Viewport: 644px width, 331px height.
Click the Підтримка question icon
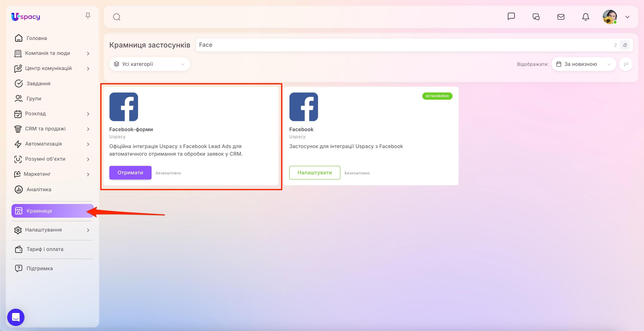point(19,268)
